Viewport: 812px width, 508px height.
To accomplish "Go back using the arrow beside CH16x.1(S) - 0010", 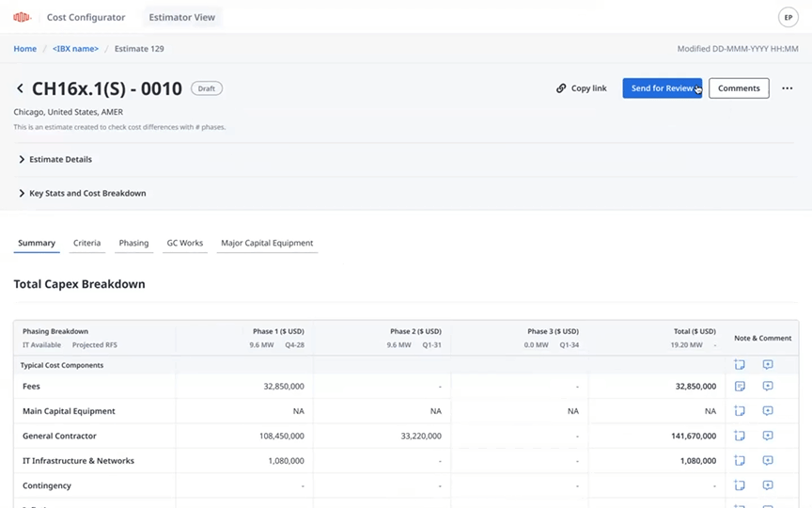I will (20, 88).
